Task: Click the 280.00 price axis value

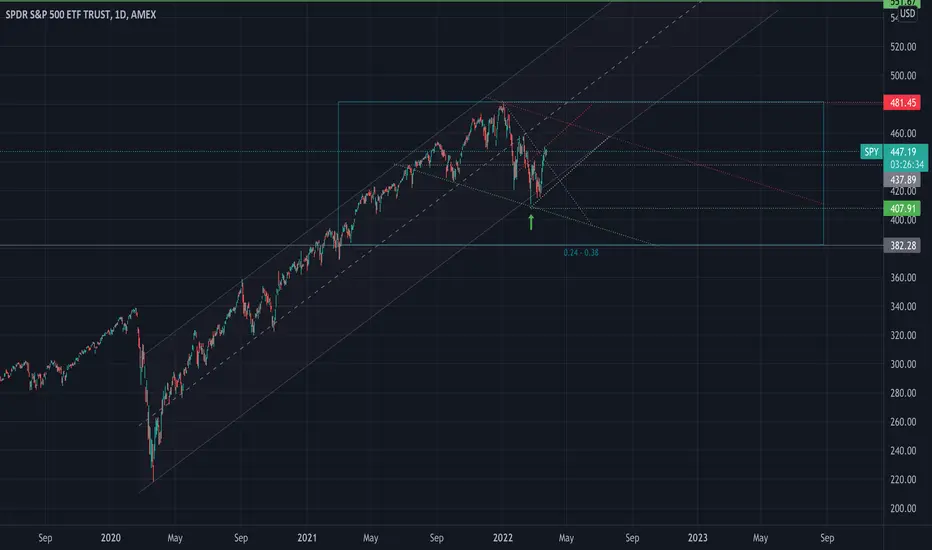Action: click(x=903, y=393)
